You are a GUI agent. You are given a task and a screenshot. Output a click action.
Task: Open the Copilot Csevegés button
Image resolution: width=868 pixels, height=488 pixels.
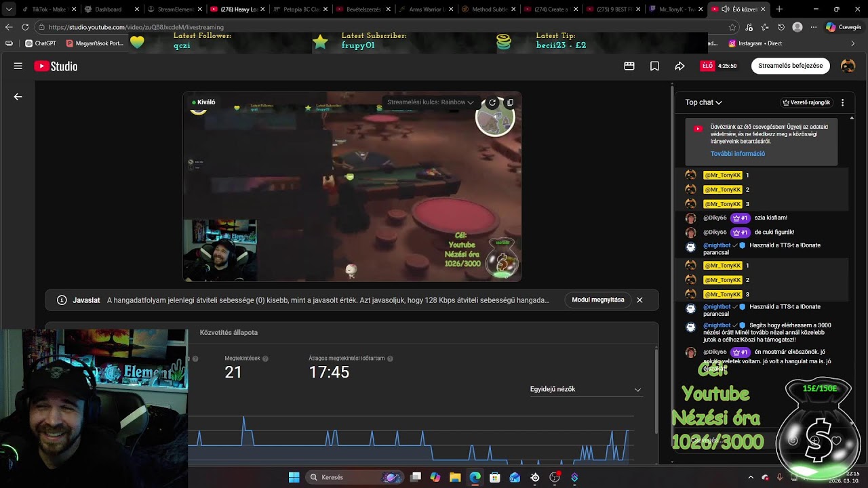844,27
